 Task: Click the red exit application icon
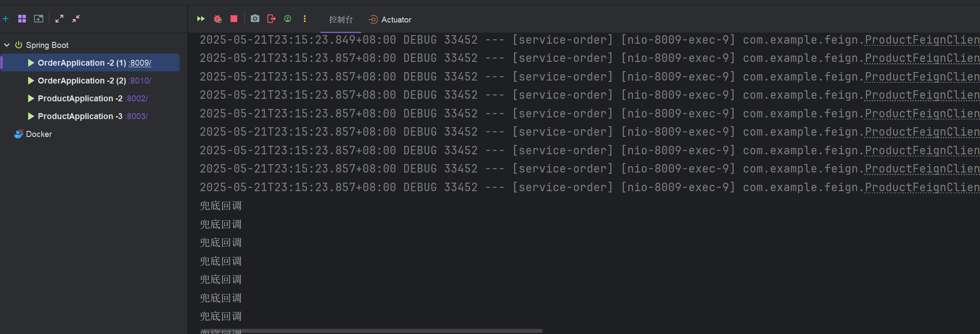(x=271, y=19)
